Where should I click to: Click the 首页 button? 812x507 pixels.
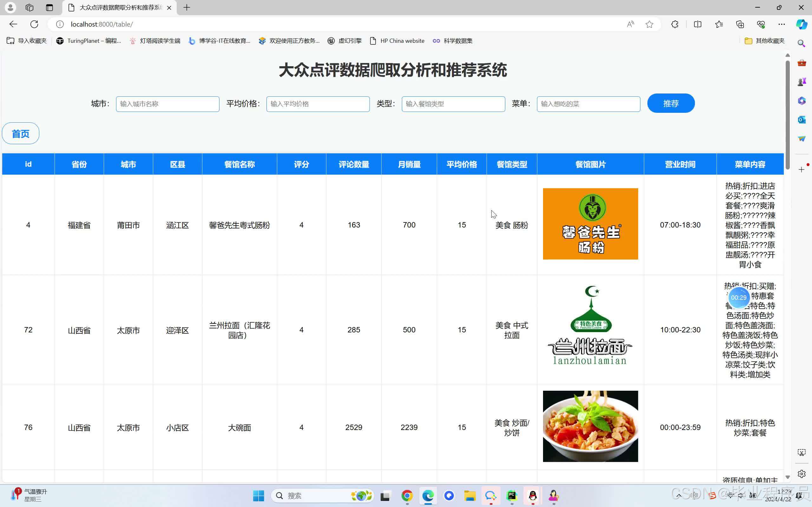click(21, 133)
